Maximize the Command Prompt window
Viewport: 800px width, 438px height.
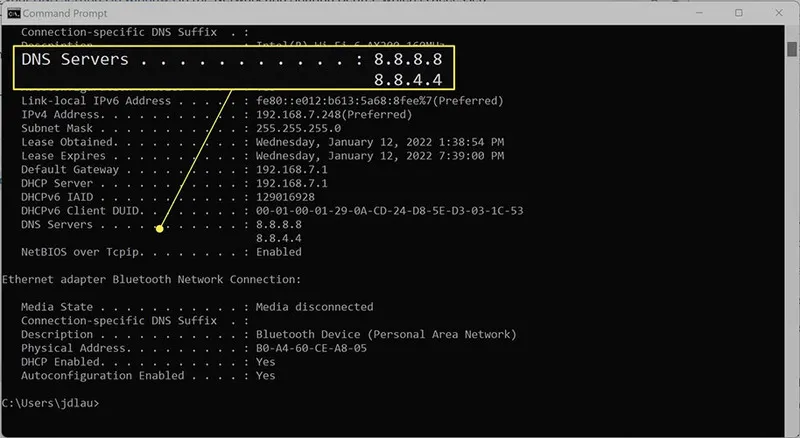[x=738, y=13]
